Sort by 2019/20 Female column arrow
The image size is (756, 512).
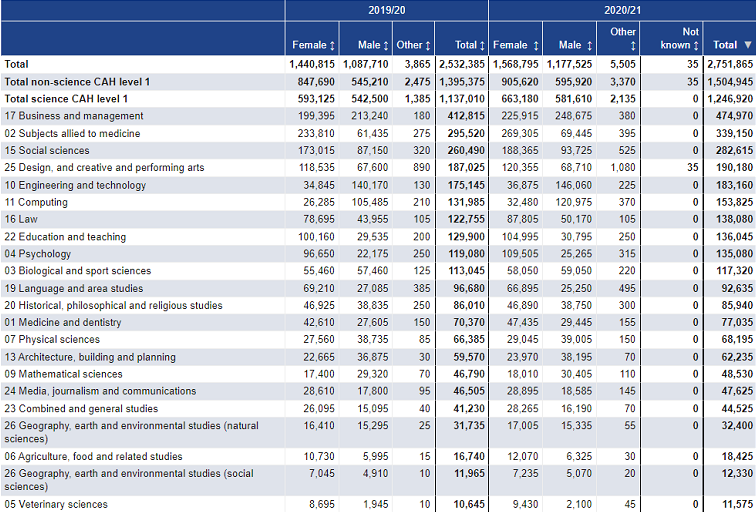(332, 46)
